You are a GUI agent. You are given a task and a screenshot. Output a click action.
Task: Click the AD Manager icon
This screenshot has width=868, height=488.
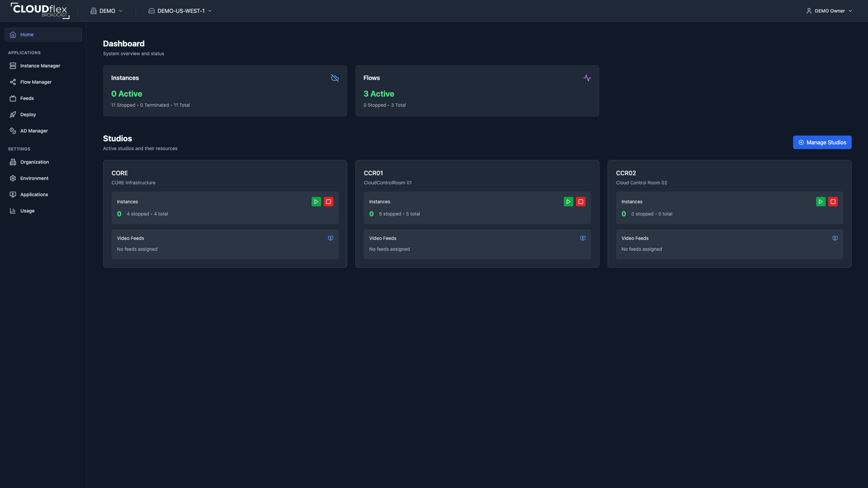click(13, 131)
